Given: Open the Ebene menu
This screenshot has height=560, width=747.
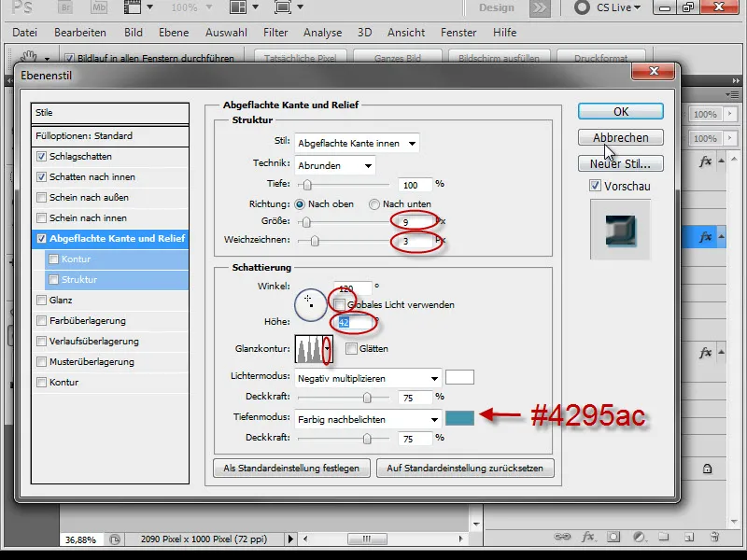Looking at the screenshot, I should (174, 33).
